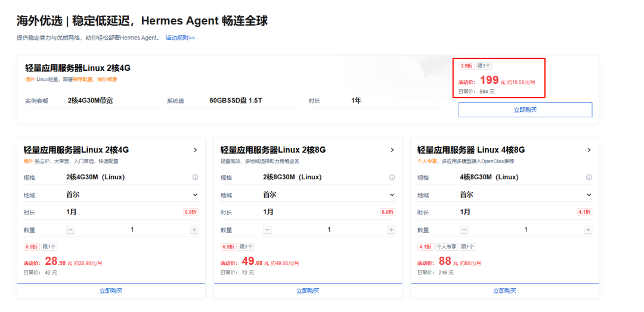Click quantity field in the 2核4G card
The width and height of the screenshot is (644, 312).
click(132, 230)
